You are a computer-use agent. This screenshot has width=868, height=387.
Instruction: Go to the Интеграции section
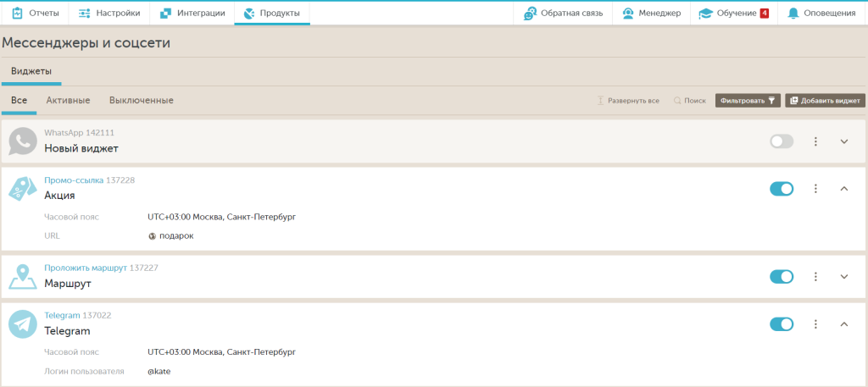[x=192, y=13]
